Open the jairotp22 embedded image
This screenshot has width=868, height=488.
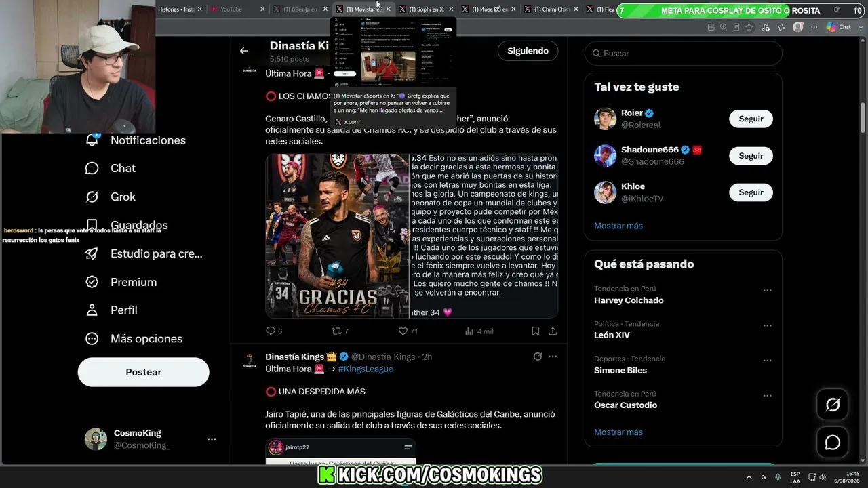click(340, 452)
